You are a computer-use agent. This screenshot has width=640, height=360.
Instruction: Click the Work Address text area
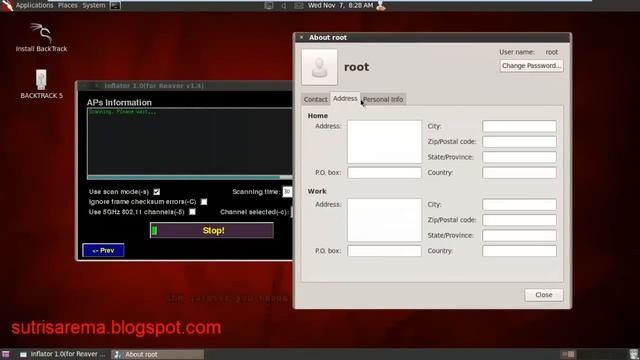coord(384,220)
